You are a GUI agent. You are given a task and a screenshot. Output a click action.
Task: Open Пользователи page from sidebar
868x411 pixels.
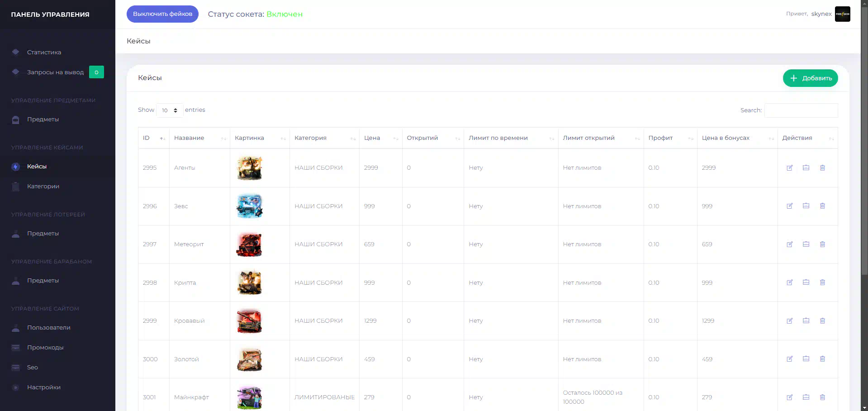pyautogui.click(x=48, y=327)
